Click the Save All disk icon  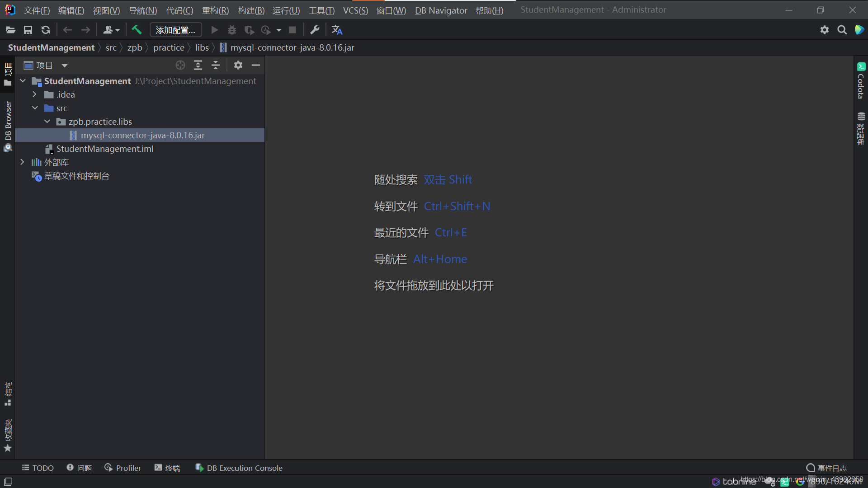28,30
